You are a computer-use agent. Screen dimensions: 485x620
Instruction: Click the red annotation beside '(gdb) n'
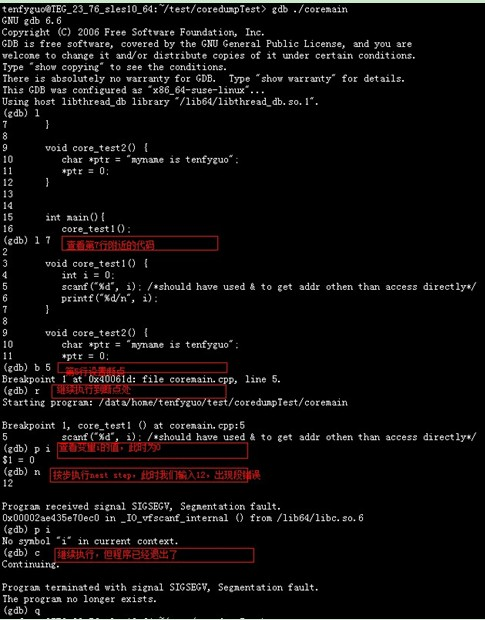(x=155, y=475)
